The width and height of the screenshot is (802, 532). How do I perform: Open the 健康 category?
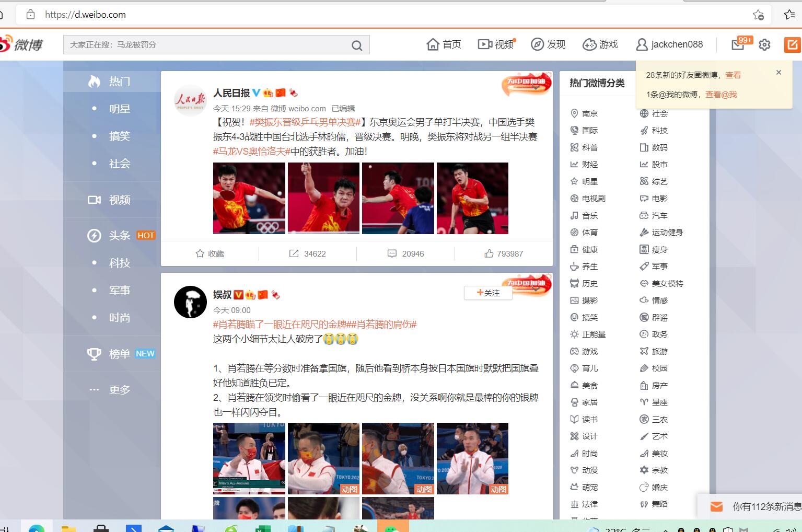coord(584,249)
